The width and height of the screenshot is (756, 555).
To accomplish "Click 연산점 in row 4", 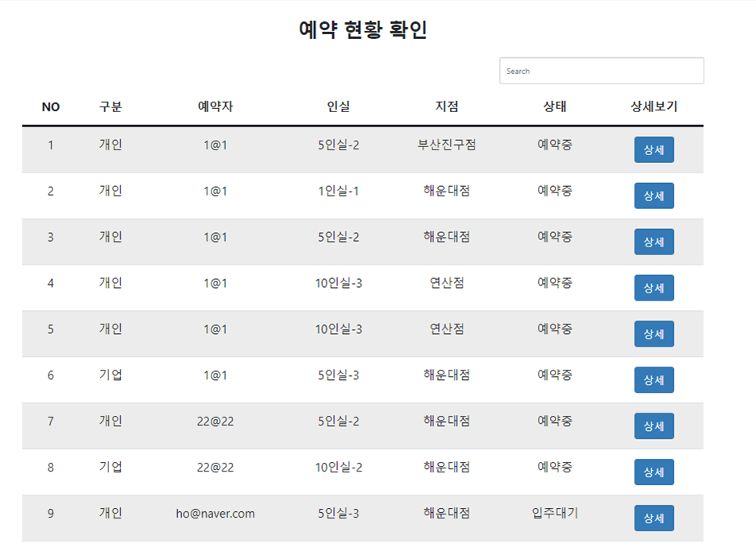I will click(447, 283).
